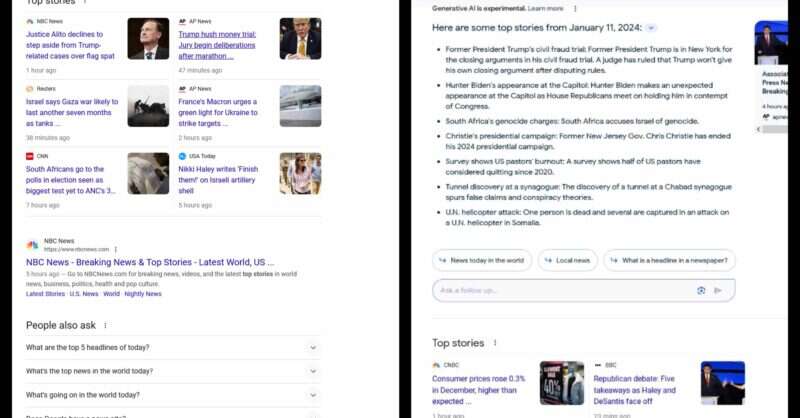This screenshot has width=800, height=418.
Task: Go to the Nightly News sitelink
Action: pyautogui.click(x=143, y=294)
